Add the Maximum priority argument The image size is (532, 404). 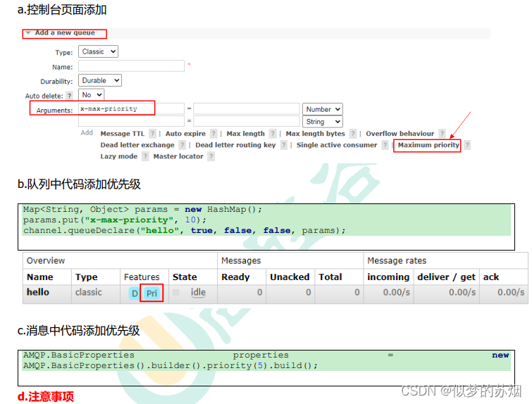pos(428,145)
